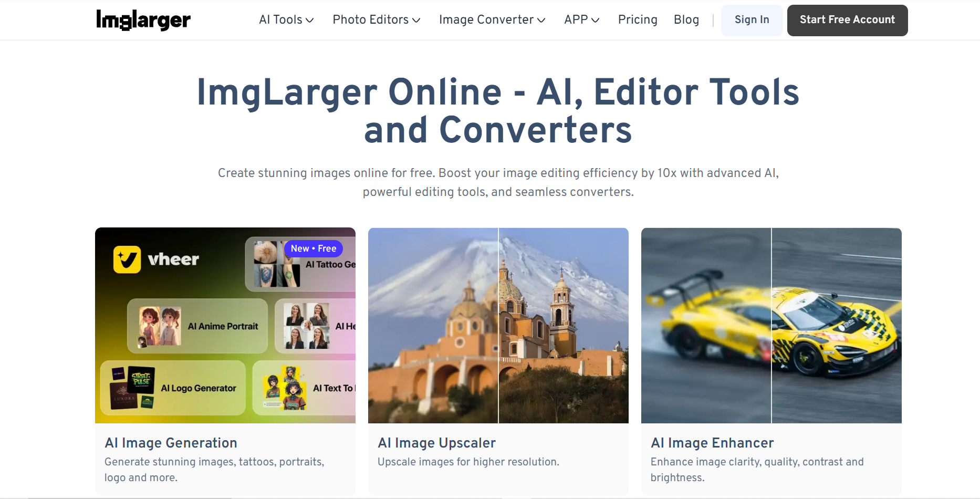Expand the Image Converter chevron arrow
Viewport: 980px width, 499px height.
[x=541, y=20]
